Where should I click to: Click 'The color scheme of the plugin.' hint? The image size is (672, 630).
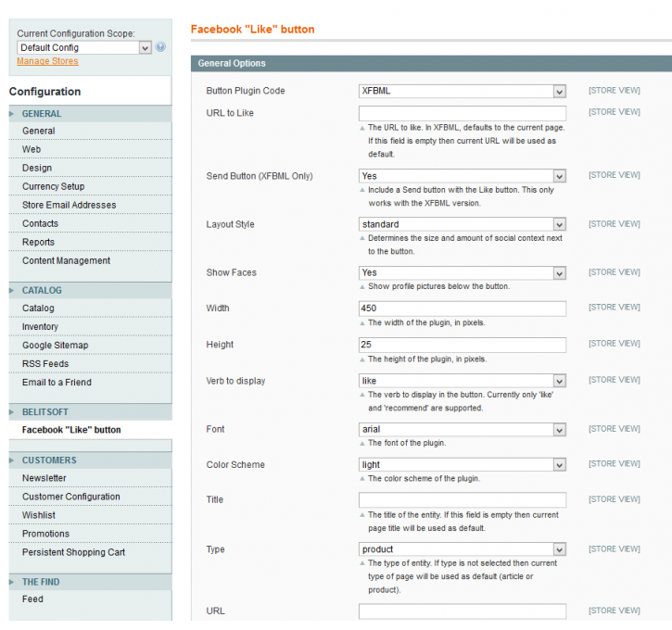[424, 478]
